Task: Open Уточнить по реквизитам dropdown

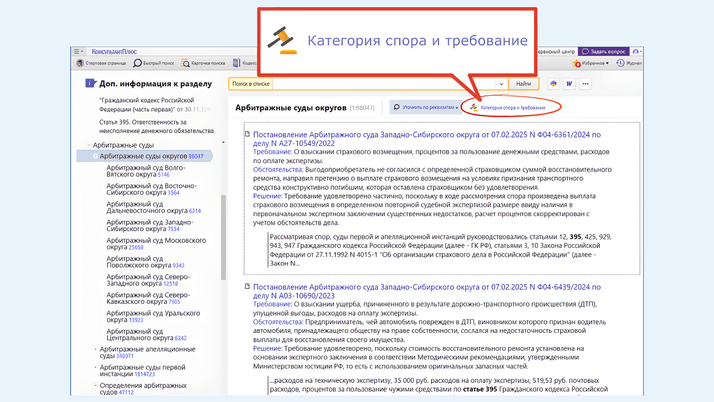Action: click(426, 107)
